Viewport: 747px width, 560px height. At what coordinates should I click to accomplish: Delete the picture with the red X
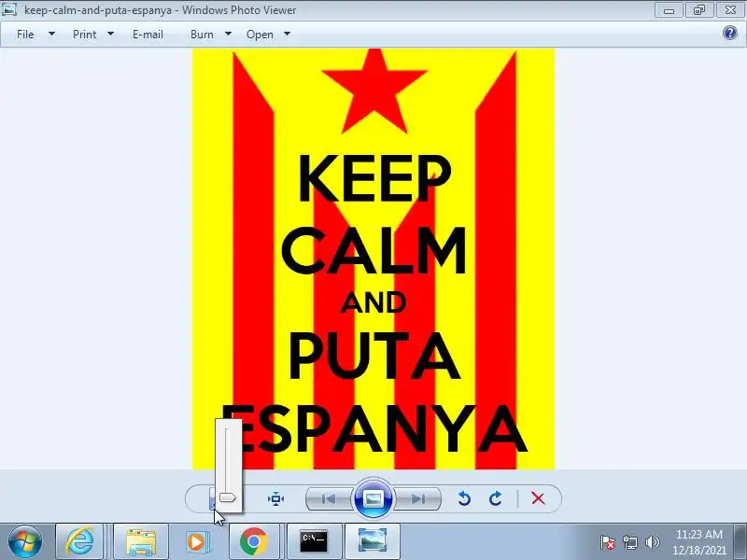coord(539,498)
